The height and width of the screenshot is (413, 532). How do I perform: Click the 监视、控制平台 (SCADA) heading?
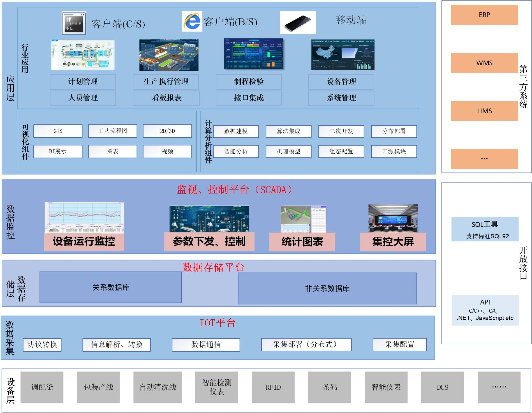pyautogui.click(x=235, y=190)
